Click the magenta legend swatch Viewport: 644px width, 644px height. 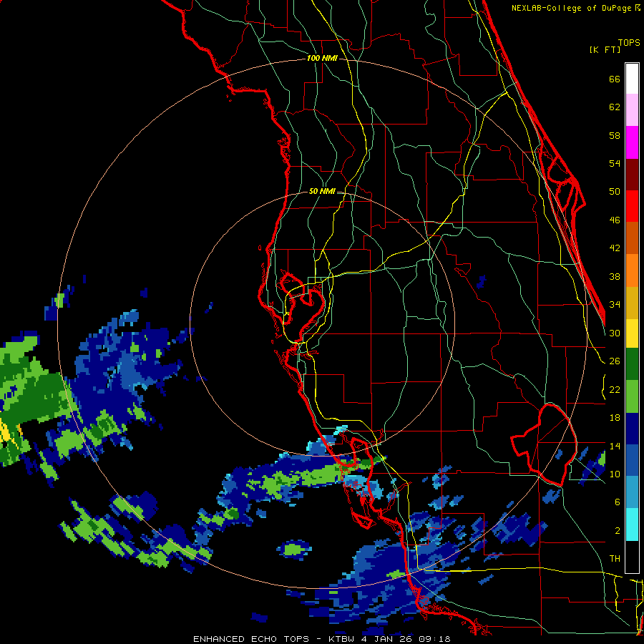point(632,142)
